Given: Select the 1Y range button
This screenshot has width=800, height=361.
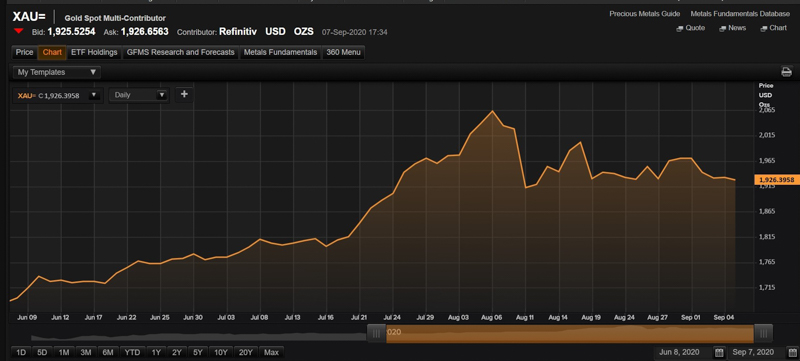Looking at the screenshot, I should click(156, 352).
